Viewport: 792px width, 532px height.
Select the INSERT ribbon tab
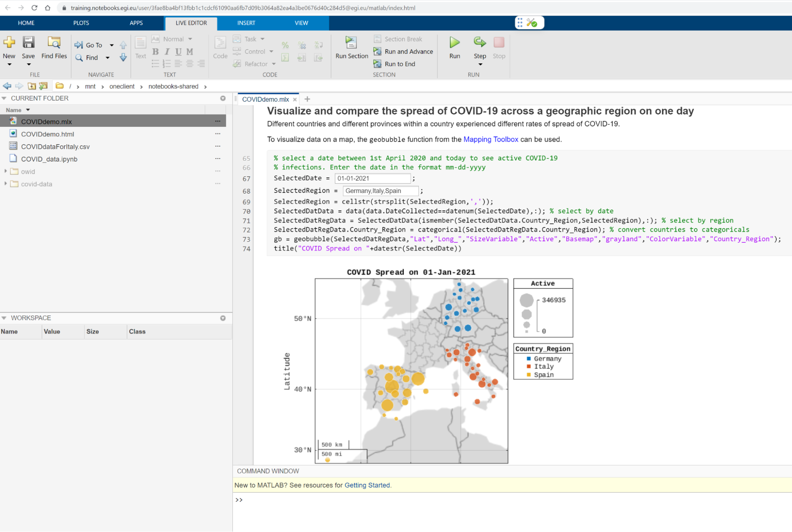point(246,23)
